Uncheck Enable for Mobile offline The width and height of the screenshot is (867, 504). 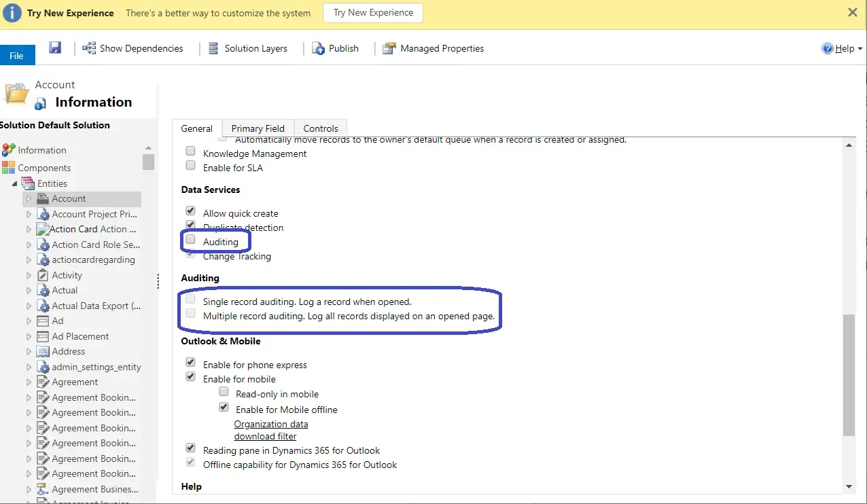click(224, 408)
